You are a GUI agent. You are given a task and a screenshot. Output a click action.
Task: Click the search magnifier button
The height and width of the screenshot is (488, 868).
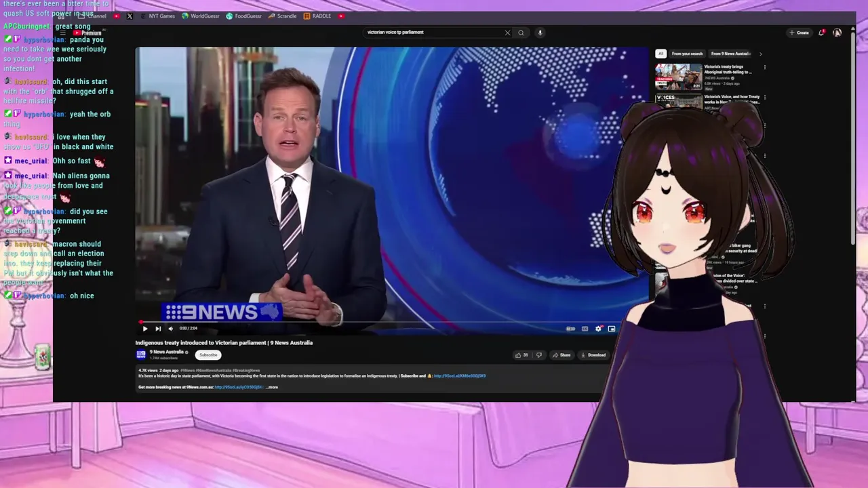[521, 33]
